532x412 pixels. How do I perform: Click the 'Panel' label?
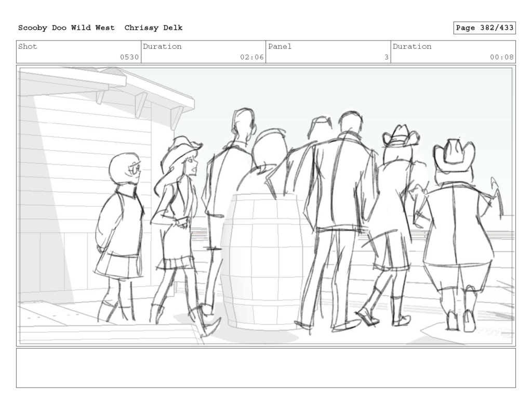tap(280, 46)
